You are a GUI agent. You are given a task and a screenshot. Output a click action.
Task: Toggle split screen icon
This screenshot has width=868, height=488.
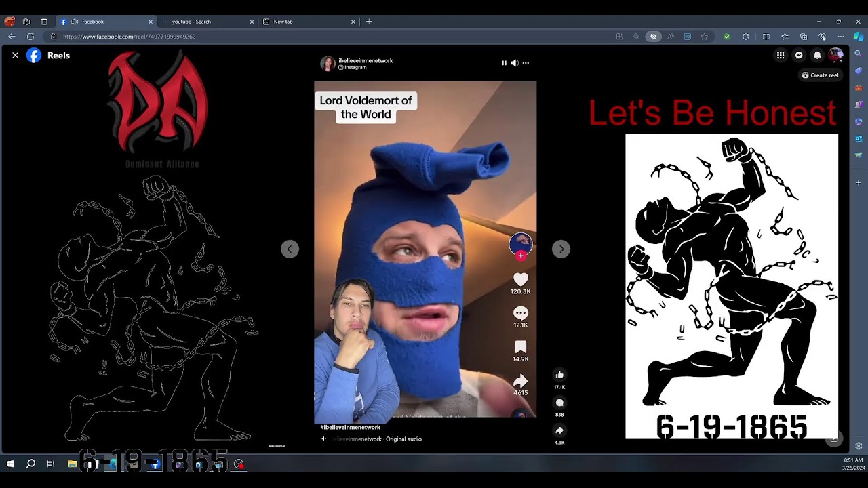tap(766, 37)
